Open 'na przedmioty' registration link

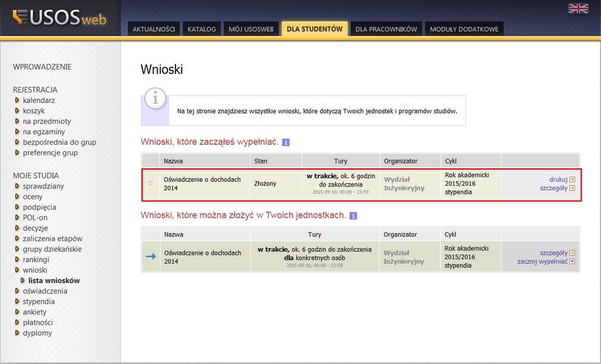click(x=47, y=121)
